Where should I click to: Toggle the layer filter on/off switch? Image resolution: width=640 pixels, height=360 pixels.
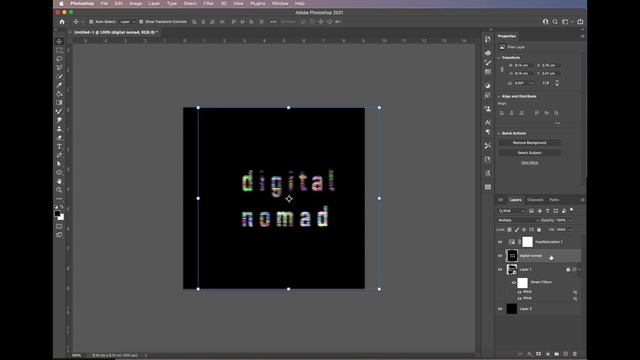tap(572, 210)
